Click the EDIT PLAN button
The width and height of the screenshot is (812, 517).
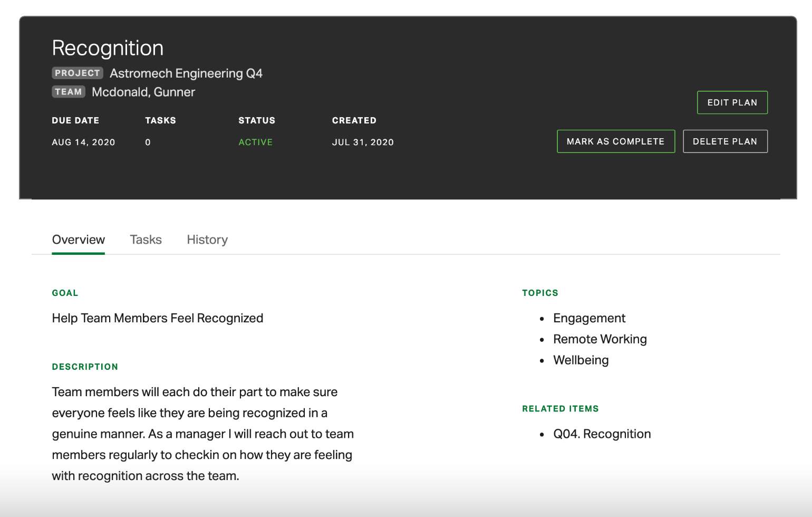pos(732,102)
